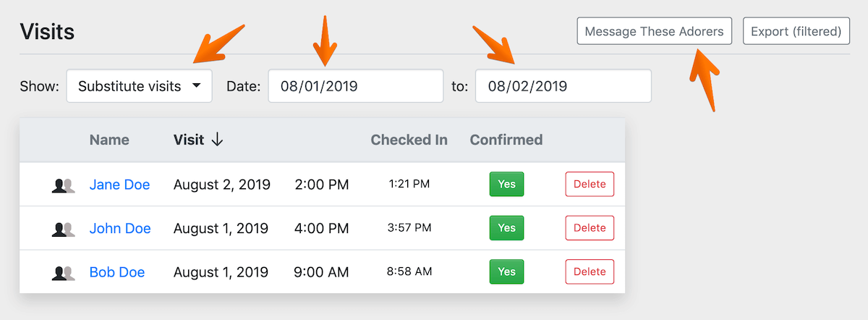Click the substitute icon beside John Doe
The image size is (868, 320).
pyautogui.click(x=64, y=229)
